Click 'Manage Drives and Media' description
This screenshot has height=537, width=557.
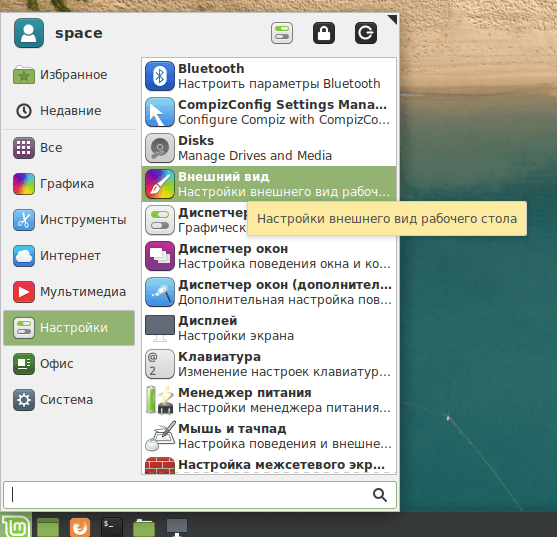[255, 156]
